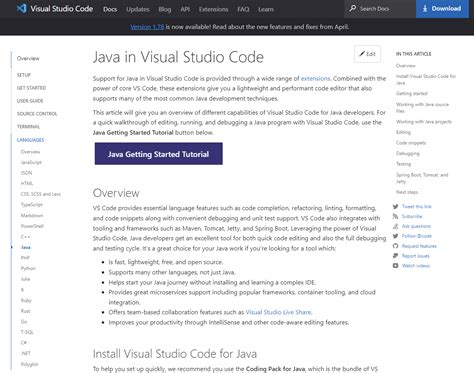The width and height of the screenshot is (474, 373).
Task: Select Polyglot in the Languages list
Action: 29,364
